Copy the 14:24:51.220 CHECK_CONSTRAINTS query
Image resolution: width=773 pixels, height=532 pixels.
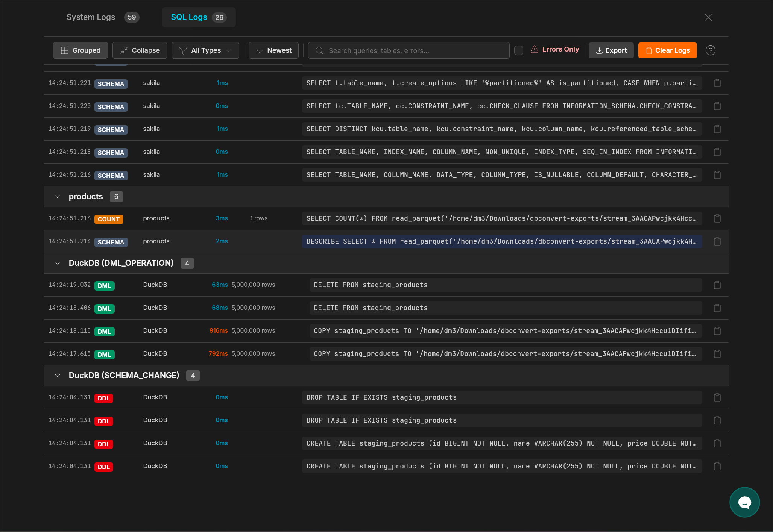[x=717, y=106]
